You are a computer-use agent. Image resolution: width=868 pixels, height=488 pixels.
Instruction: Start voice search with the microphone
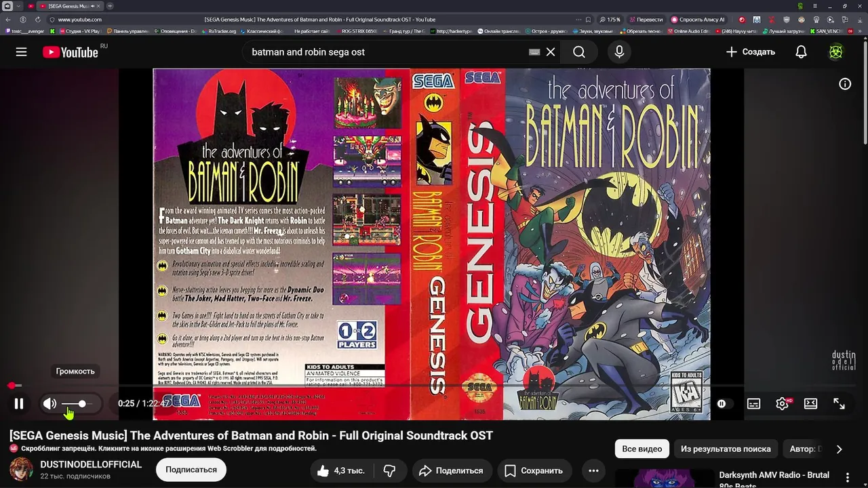point(619,52)
